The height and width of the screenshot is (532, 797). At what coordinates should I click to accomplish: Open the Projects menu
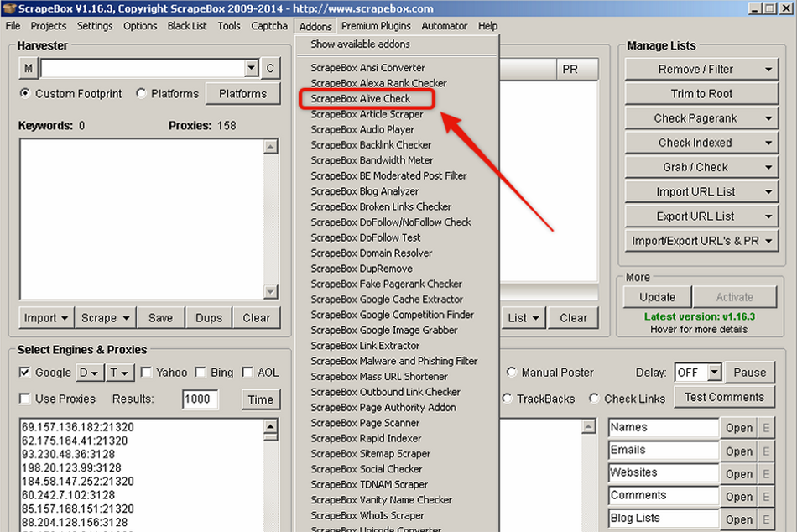(x=49, y=26)
